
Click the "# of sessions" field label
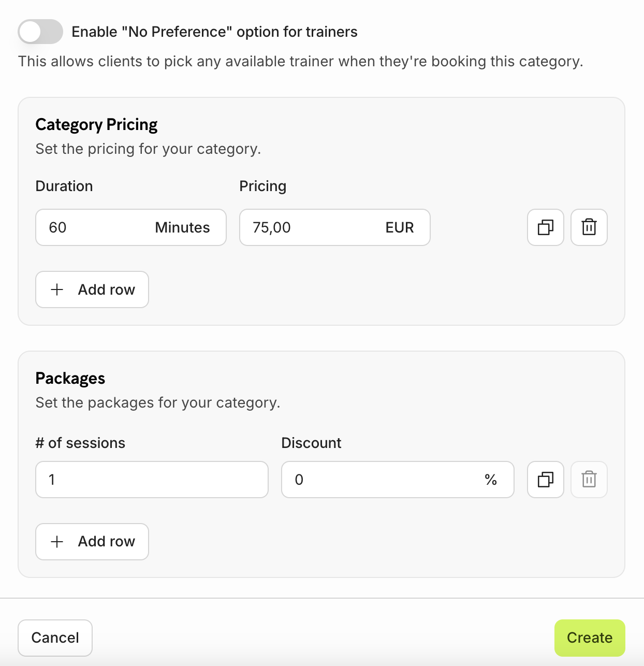(x=80, y=443)
